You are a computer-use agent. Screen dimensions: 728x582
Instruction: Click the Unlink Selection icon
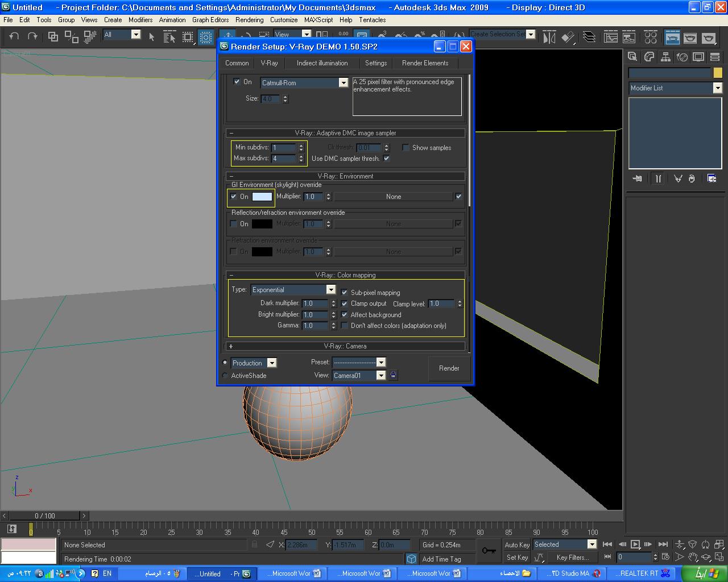[x=71, y=37]
